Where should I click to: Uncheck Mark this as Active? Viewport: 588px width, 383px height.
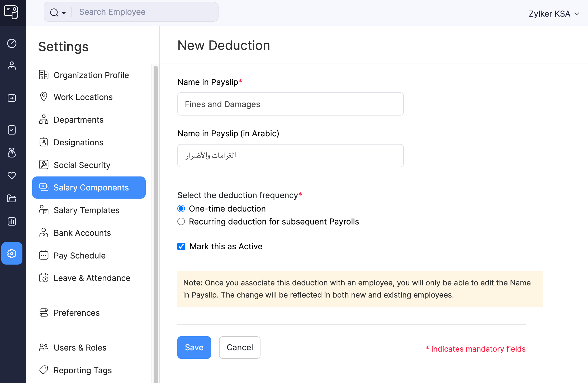pyautogui.click(x=181, y=246)
